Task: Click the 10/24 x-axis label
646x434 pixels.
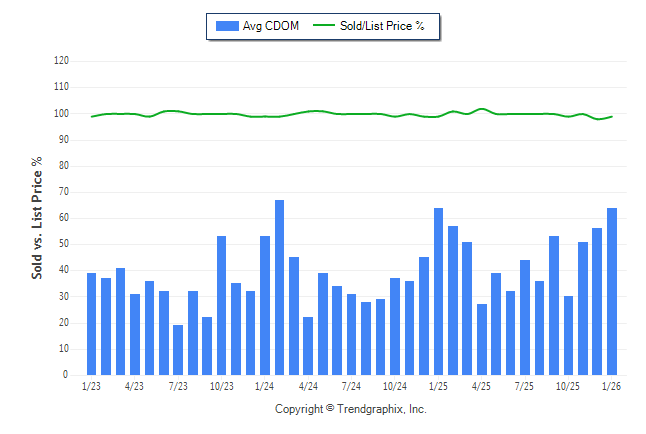Action: coord(395,386)
